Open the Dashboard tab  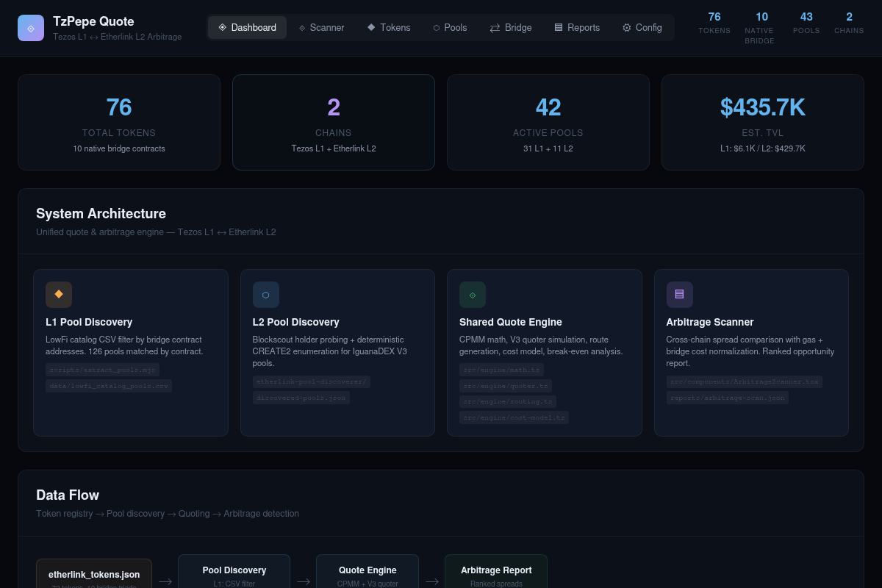pos(247,27)
